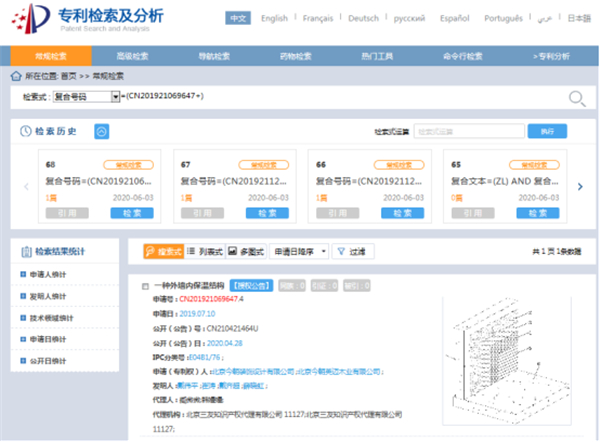Click the clock icon beside 检索历史
Screen dimensions: 600x442
(x=26, y=131)
